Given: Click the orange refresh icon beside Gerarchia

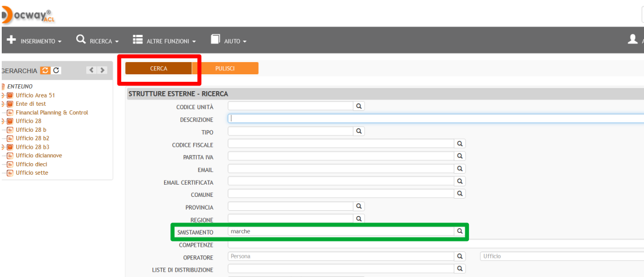Looking at the screenshot, I should click(x=44, y=71).
